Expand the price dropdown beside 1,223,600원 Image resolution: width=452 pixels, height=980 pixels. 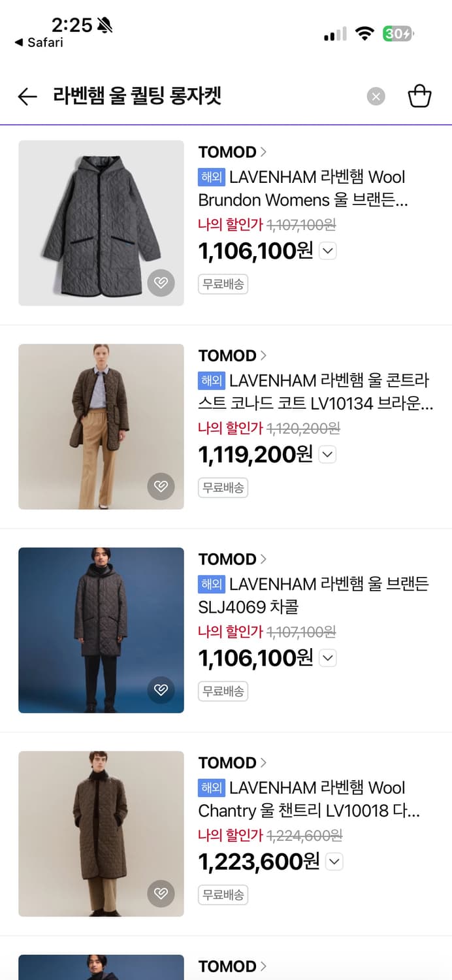[334, 862]
